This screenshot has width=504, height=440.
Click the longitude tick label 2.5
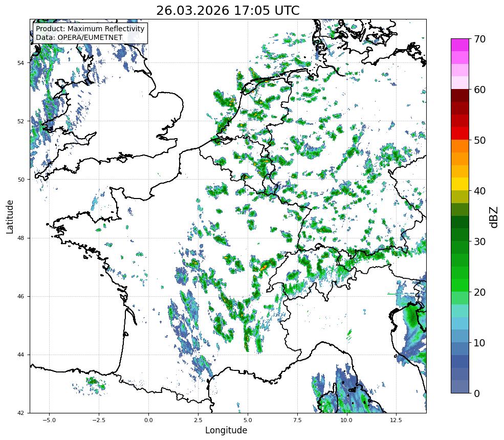pyautogui.click(x=198, y=420)
